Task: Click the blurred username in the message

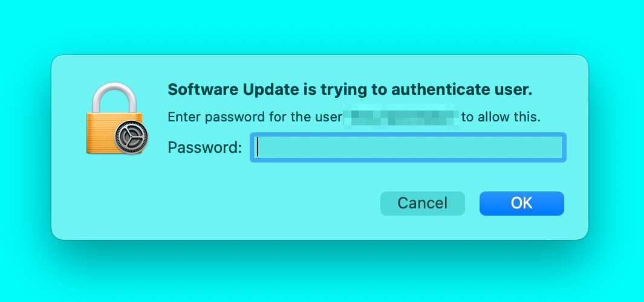Action: point(402,117)
